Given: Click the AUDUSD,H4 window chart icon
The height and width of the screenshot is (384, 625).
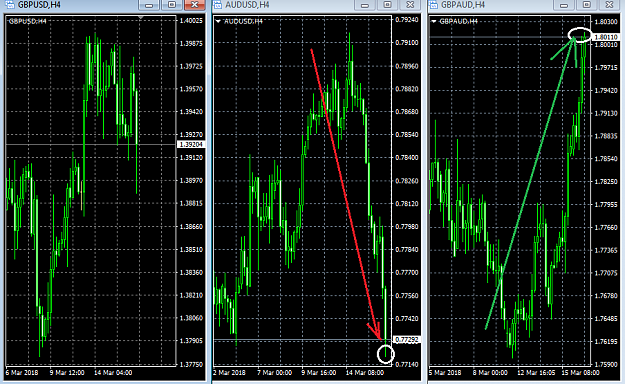Looking at the screenshot, I should [x=217, y=5].
